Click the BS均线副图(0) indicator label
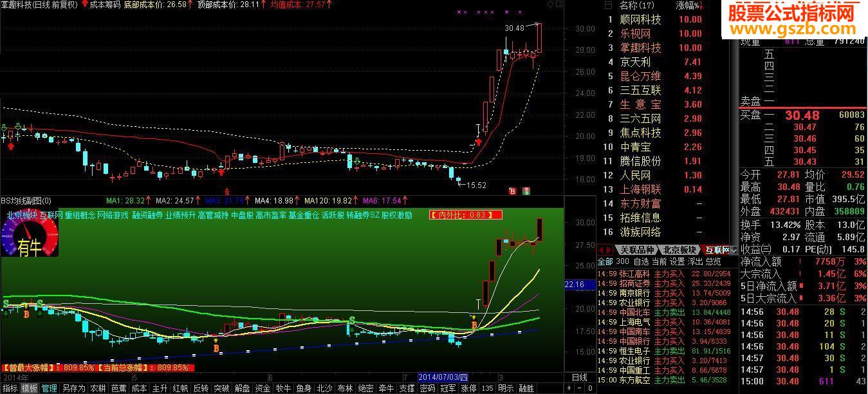Viewport: 868px width, 394px height. click(26, 200)
